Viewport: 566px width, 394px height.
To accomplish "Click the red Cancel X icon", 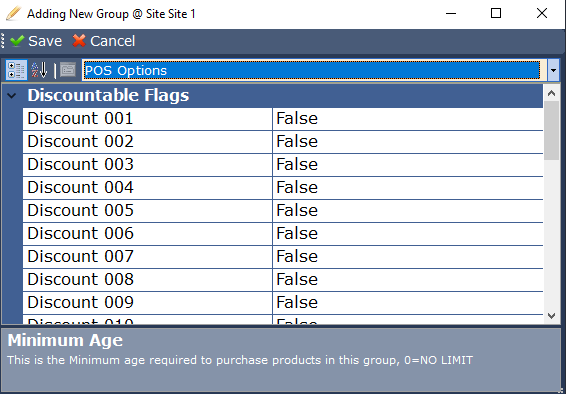I will (79, 41).
